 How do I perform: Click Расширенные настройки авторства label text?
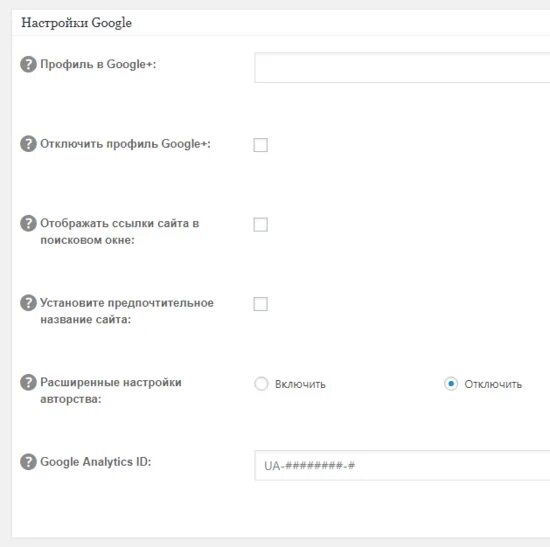tap(111, 391)
